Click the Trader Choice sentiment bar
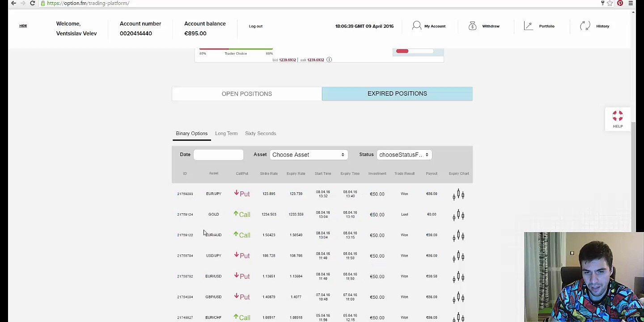This screenshot has width=644, height=322. 236,49
